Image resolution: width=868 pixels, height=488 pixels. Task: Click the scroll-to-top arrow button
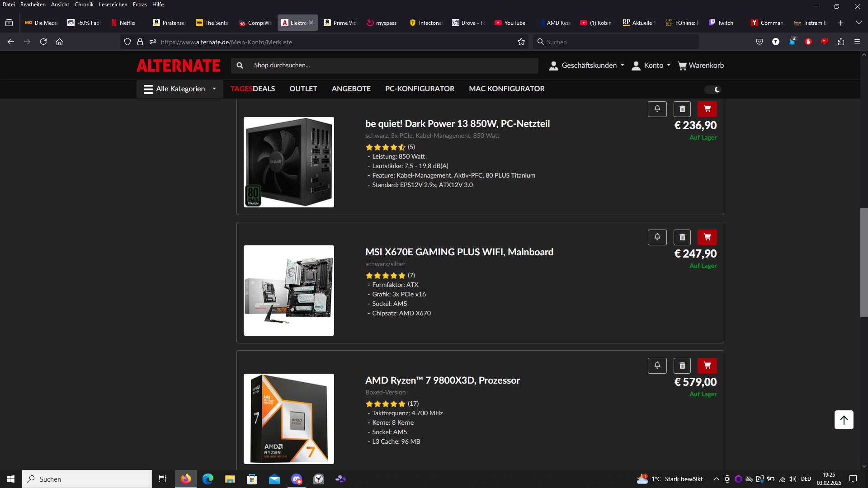(844, 420)
